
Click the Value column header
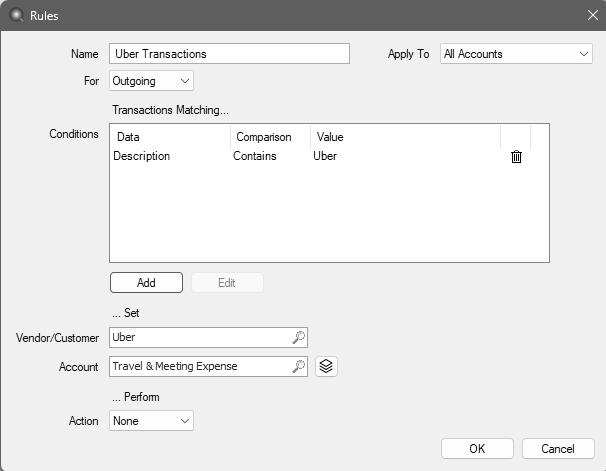405,137
